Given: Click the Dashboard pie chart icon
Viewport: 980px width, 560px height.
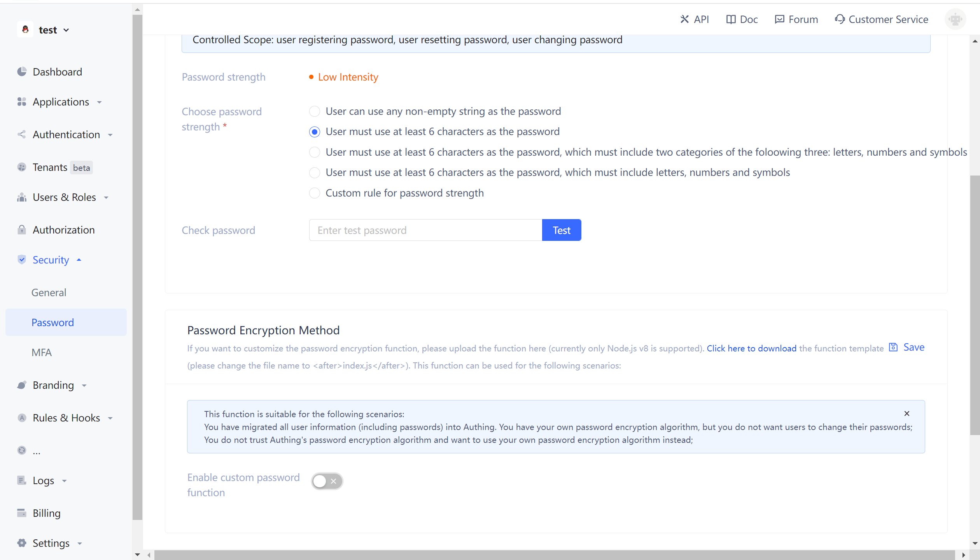Looking at the screenshot, I should (22, 72).
